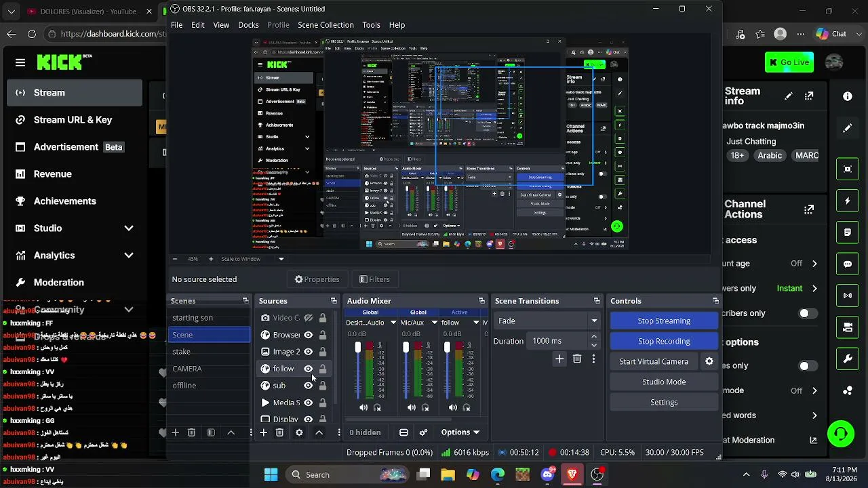The width and height of the screenshot is (868, 488).
Task: Open the Docks menu
Action: click(248, 25)
